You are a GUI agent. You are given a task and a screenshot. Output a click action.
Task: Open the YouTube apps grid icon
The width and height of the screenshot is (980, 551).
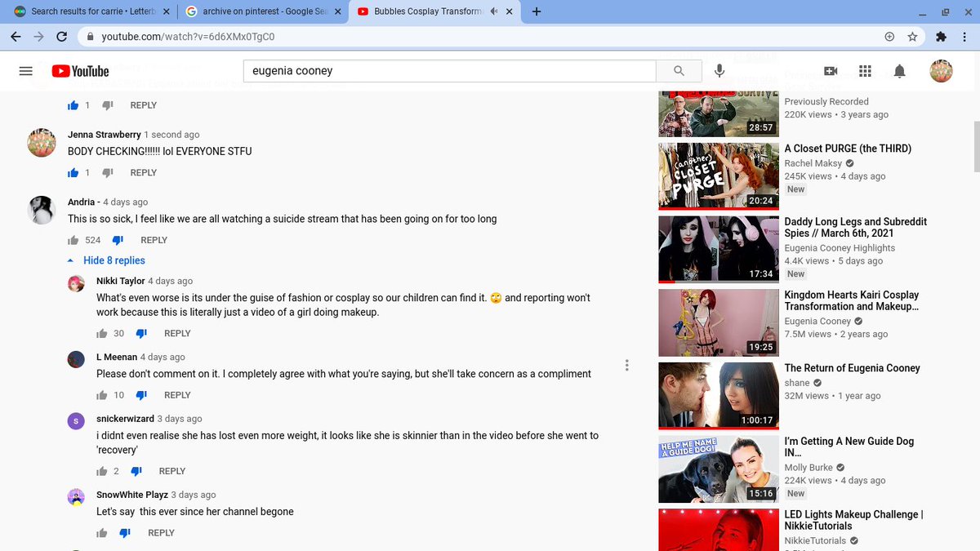click(866, 71)
